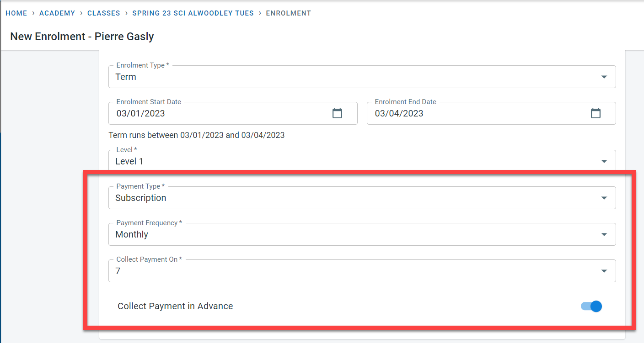Open the Enrolment End Date calendar picker

coord(596,113)
